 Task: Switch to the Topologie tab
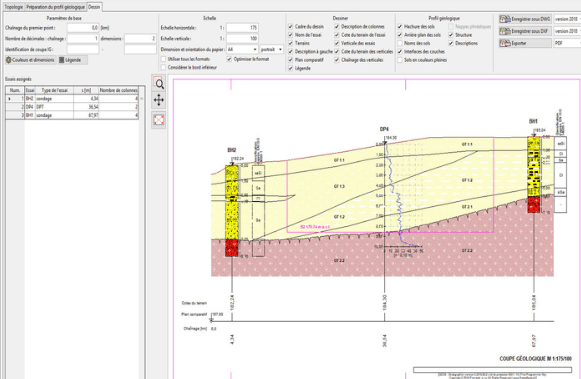(14, 7)
